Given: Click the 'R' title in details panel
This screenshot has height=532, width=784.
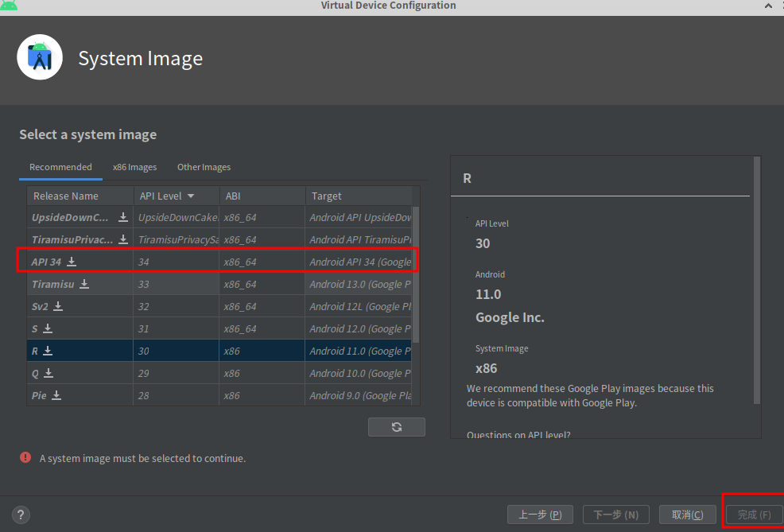Looking at the screenshot, I should click(x=467, y=178).
